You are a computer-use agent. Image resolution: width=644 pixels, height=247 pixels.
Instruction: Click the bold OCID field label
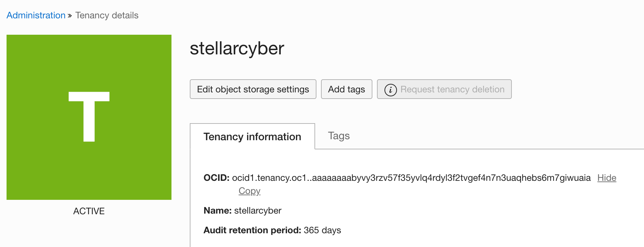point(216,178)
